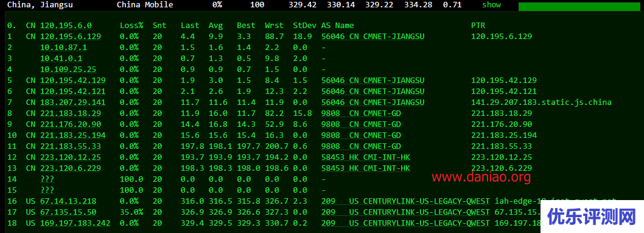The width and height of the screenshot is (644, 233).
Task: Open hop 8 IP link 221.183.18.29
Action: point(71,113)
